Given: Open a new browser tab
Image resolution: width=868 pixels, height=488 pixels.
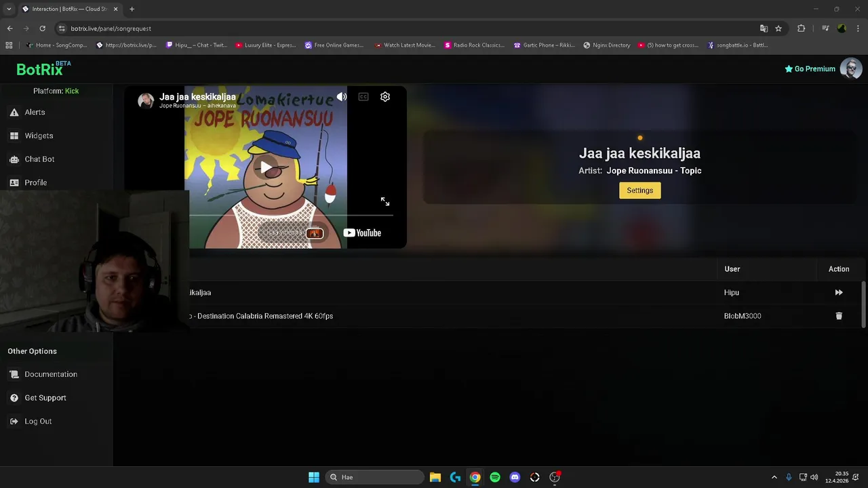Looking at the screenshot, I should [x=132, y=9].
